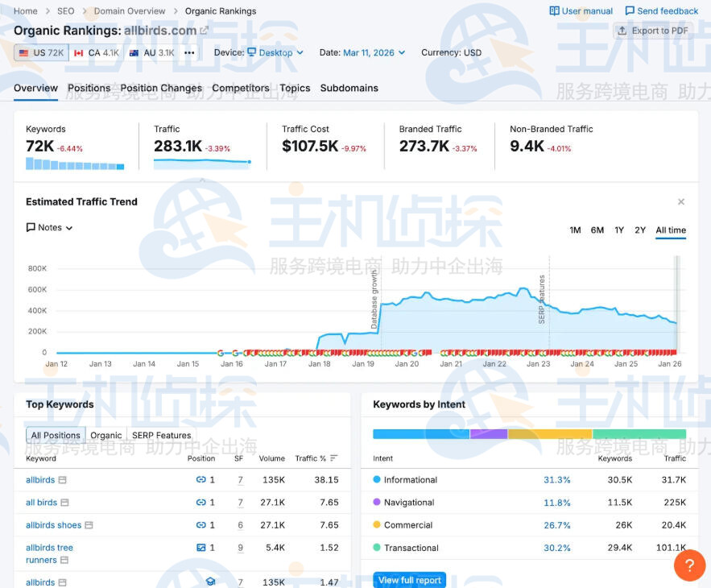Select the US 72K database
711x588 pixels.
click(x=41, y=53)
